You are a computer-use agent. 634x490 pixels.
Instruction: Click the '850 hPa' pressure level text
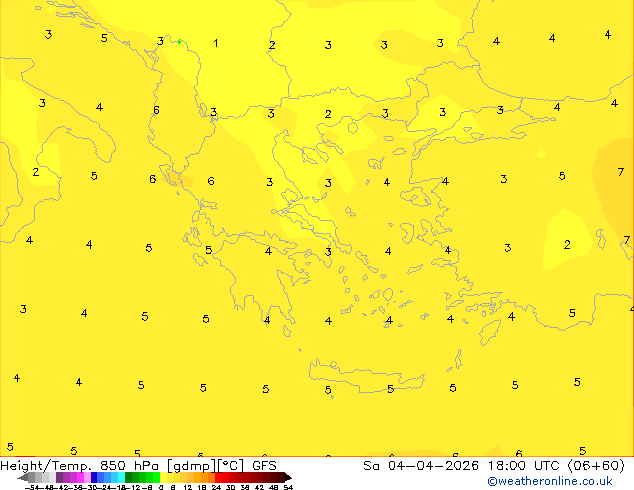pos(129,466)
